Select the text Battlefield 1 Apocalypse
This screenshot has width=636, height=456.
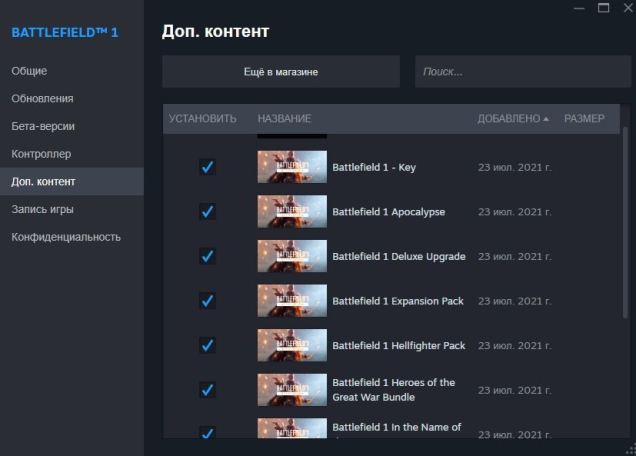tap(389, 212)
